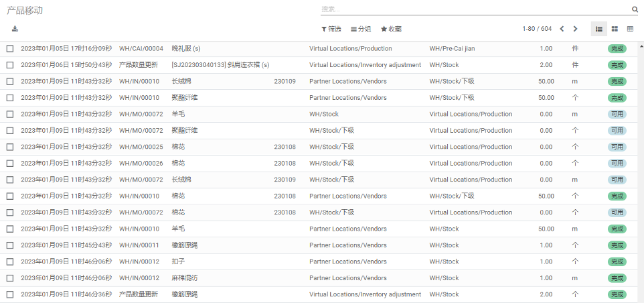The height and width of the screenshot is (303, 644).
Task: Click the 可用 status badge for 羊毛 WH/MO/00072
Action: pos(617,115)
